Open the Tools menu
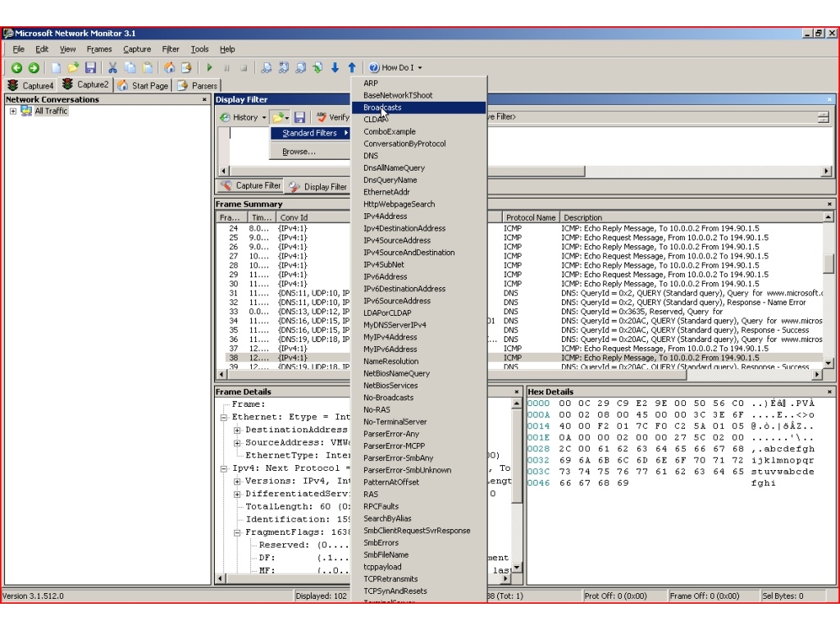840x630 pixels. [x=199, y=48]
